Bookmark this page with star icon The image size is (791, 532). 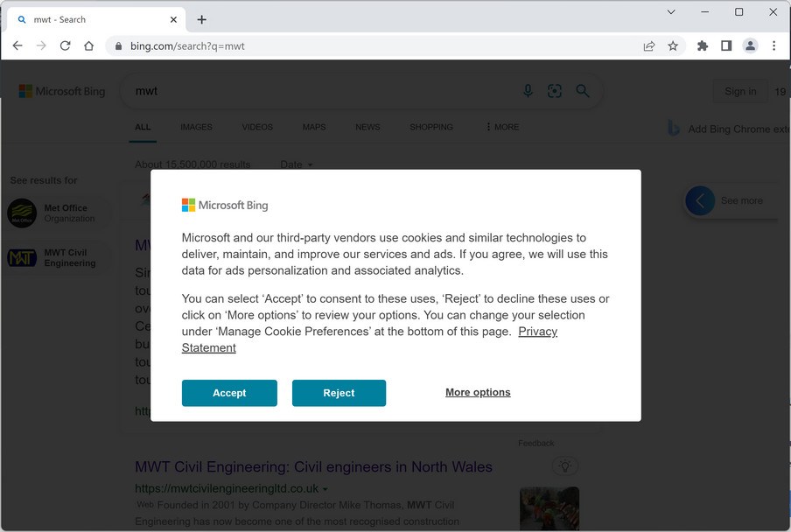tap(673, 46)
